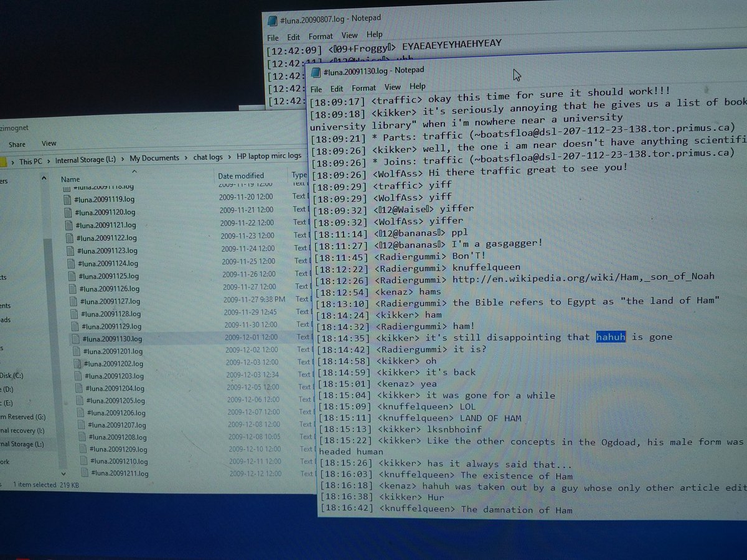747x560 pixels.
Task: Switch to the View tab in File Explorer ribbon
Action: (x=49, y=144)
